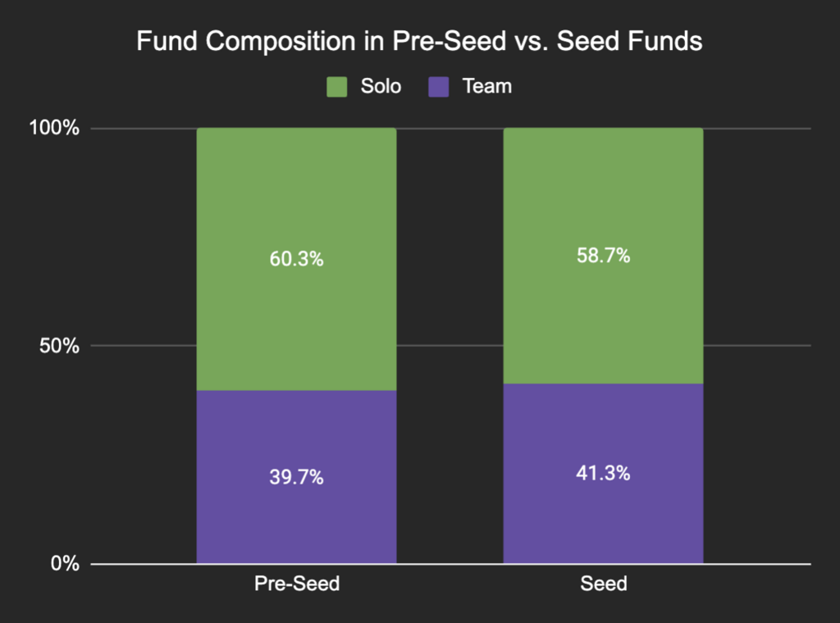Select the Solo legend label
Viewport: 840px width, 623px height.
[381, 86]
